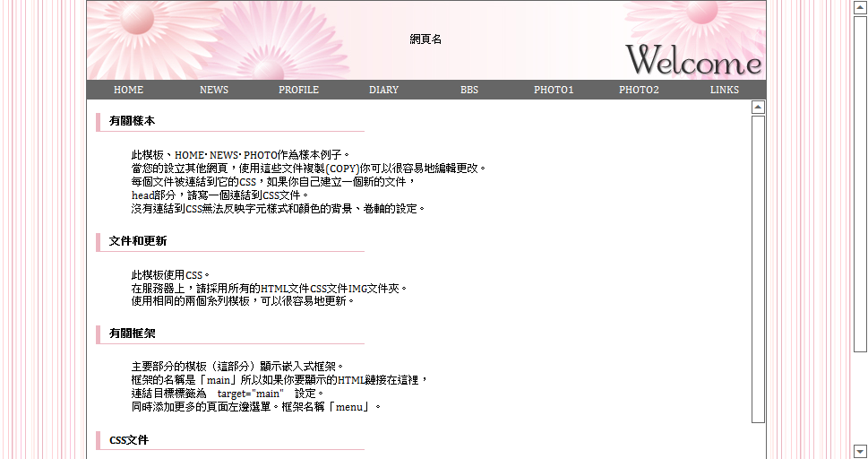Viewport: 868px width, 459px height.
Task: Open the DIARY menu item
Action: 383,90
